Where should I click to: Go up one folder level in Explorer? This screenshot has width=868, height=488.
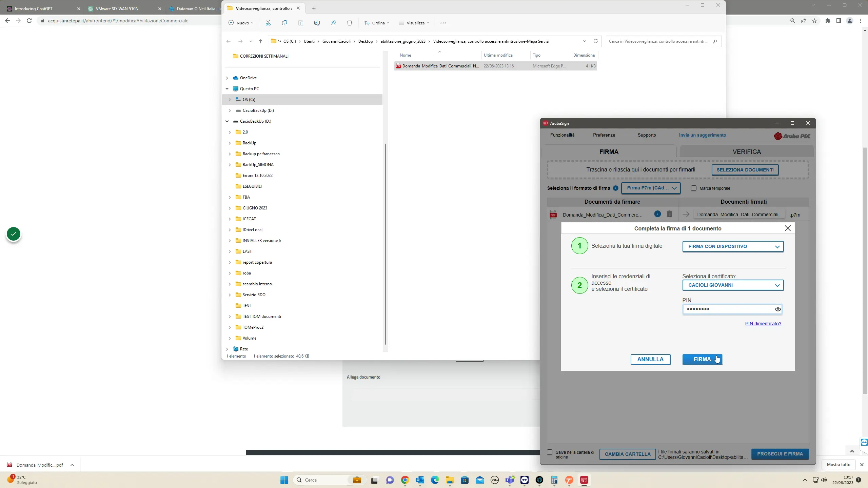pos(260,41)
